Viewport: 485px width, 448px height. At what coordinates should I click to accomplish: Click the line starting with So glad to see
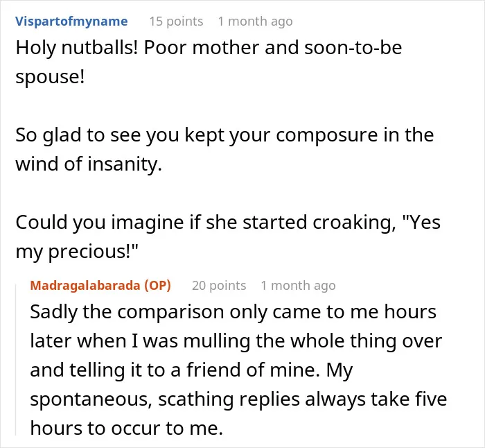(x=224, y=135)
